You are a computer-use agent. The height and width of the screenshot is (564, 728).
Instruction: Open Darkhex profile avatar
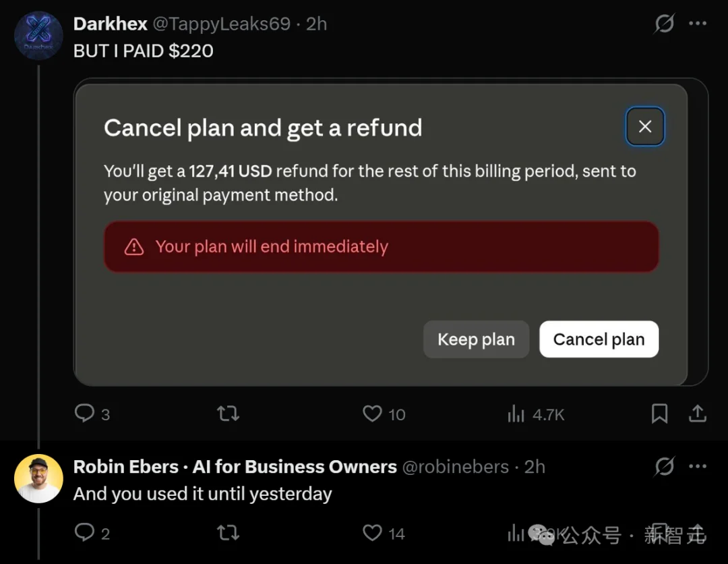38,36
